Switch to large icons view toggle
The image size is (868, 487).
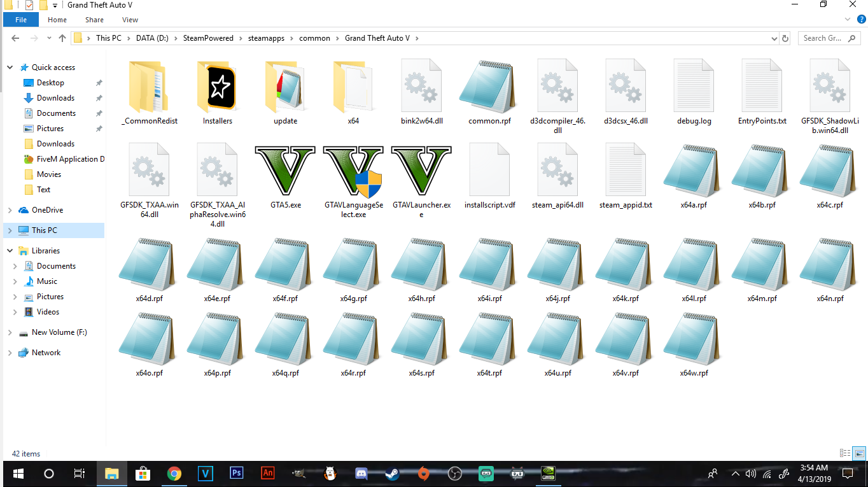[860, 453]
